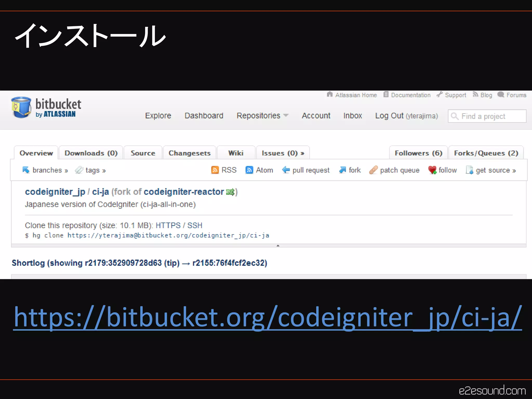The width and height of the screenshot is (532, 399).
Task: Open the Account page
Action: [316, 116]
